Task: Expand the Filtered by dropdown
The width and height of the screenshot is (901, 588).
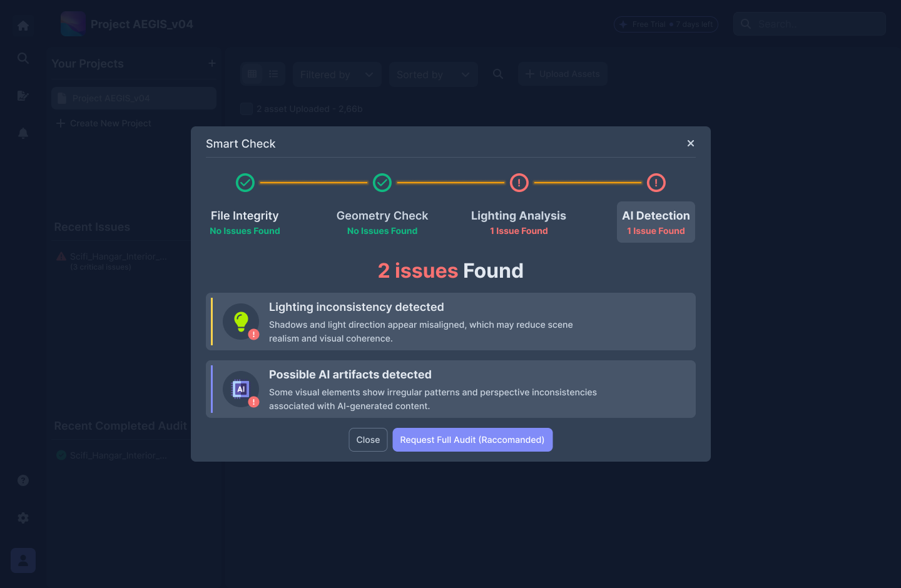Action: pyautogui.click(x=337, y=74)
